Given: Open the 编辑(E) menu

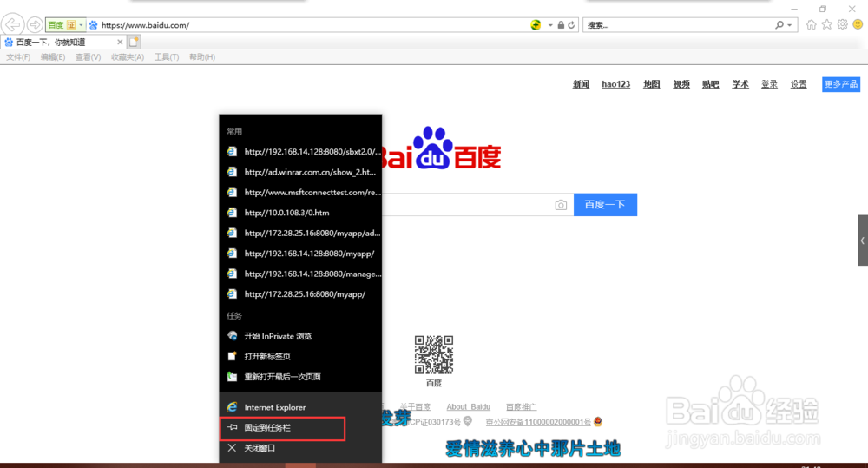Looking at the screenshot, I should (x=53, y=57).
